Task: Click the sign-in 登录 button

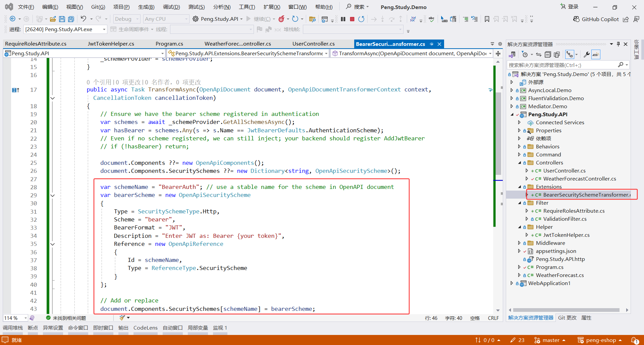Action: point(569,7)
